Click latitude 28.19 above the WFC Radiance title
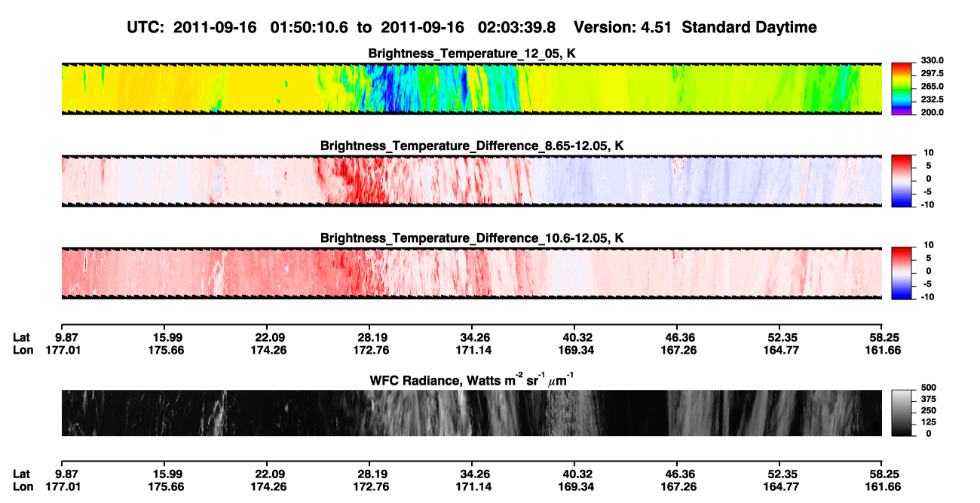980x503 pixels. [x=369, y=337]
